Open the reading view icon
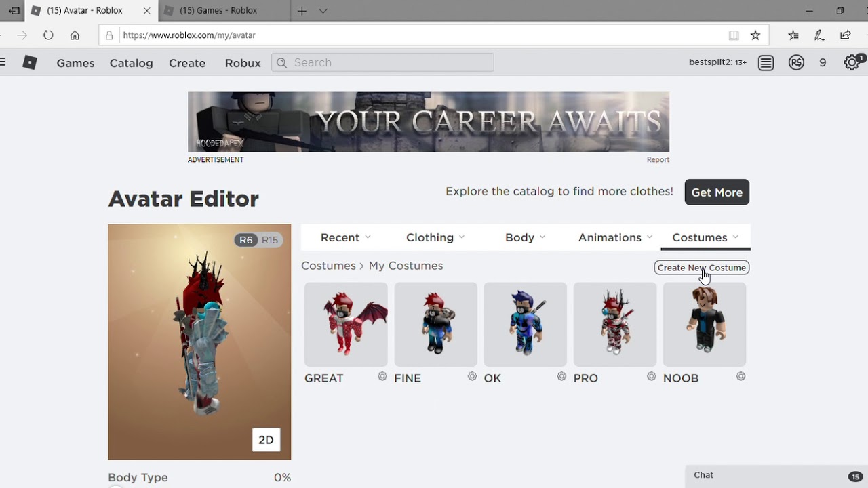Image resolution: width=868 pixels, height=488 pixels. click(733, 35)
